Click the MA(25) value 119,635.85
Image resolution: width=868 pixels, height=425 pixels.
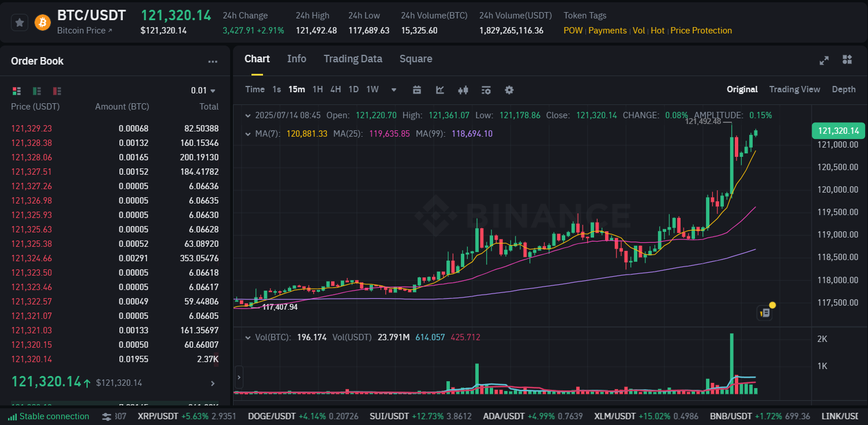[x=389, y=134]
